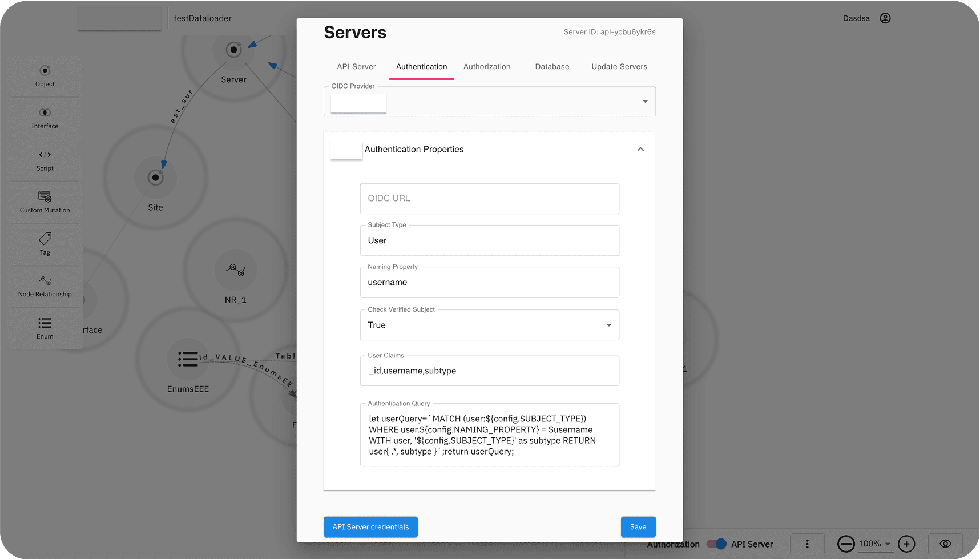Choose the Node Relationship tool
The image size is (980, 559).
coord(45,286)
